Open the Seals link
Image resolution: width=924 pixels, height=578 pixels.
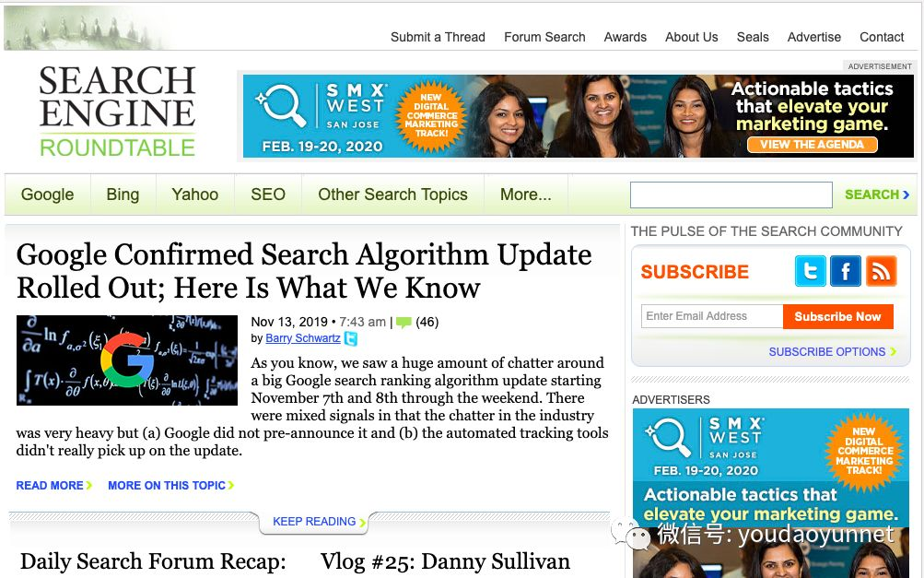pos(753,37)
